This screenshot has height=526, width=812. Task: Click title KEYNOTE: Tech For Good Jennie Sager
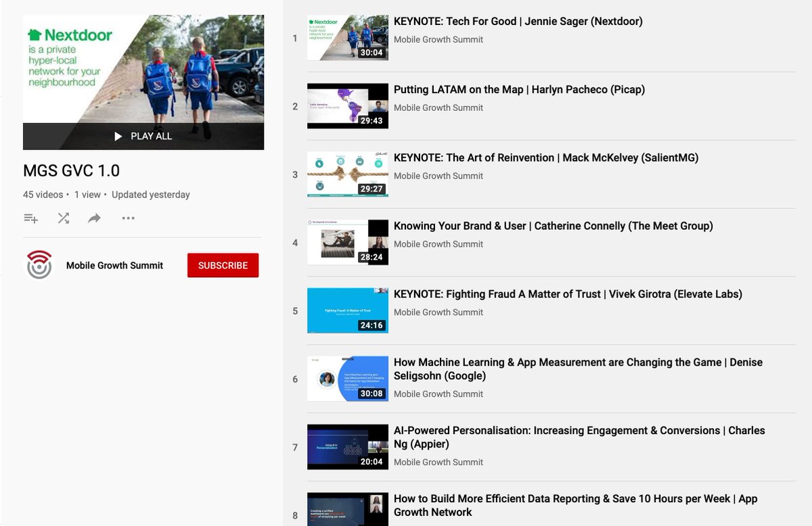(x=518, y=22)
